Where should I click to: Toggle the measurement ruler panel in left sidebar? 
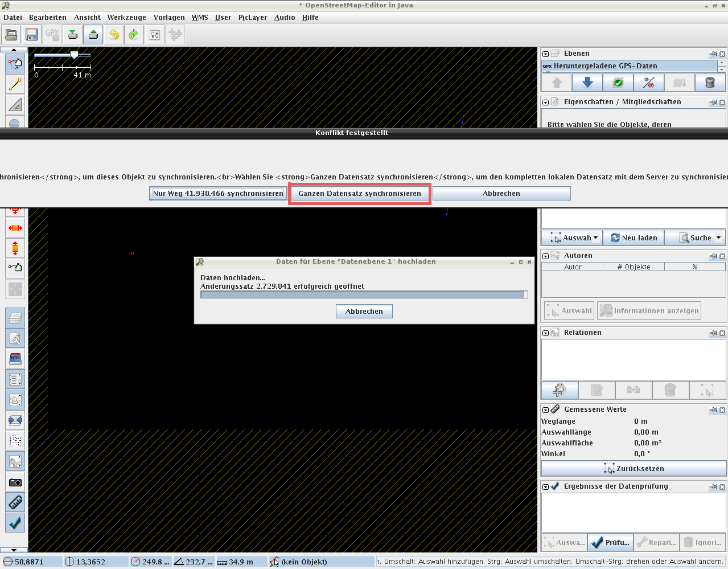[x=15, y=502]
